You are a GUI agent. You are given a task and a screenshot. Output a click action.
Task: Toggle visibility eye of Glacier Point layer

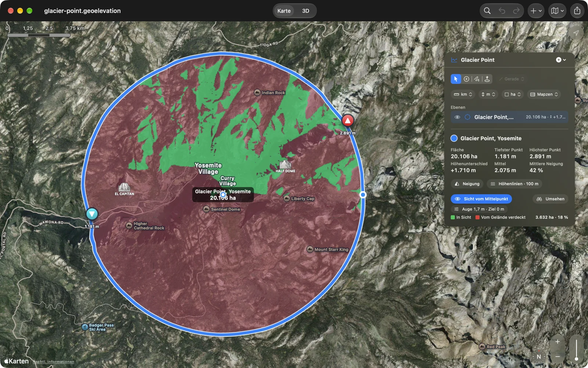pos(457,117)
